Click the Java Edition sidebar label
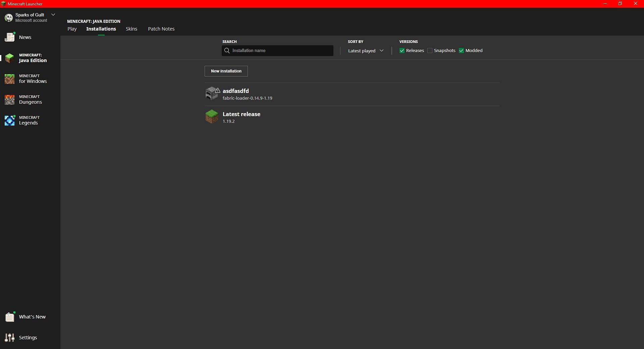Image resolution: width=644 pixels, height=349 pixels. (33, 60)
